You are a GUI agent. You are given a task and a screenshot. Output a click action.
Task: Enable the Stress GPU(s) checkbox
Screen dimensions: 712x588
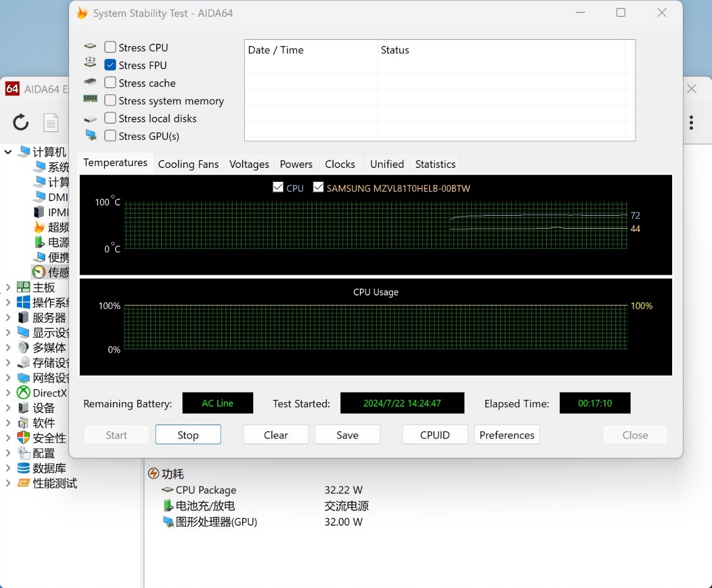[x=111, y=135]
